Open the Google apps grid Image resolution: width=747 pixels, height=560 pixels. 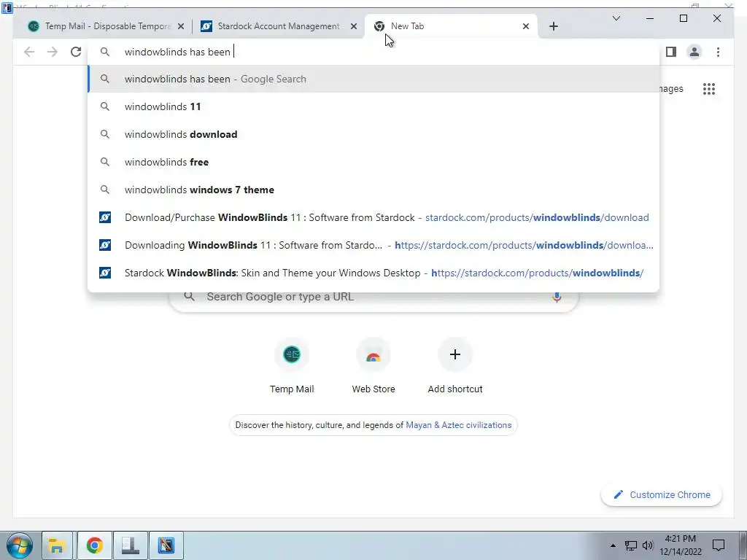(x=709, y=89)
